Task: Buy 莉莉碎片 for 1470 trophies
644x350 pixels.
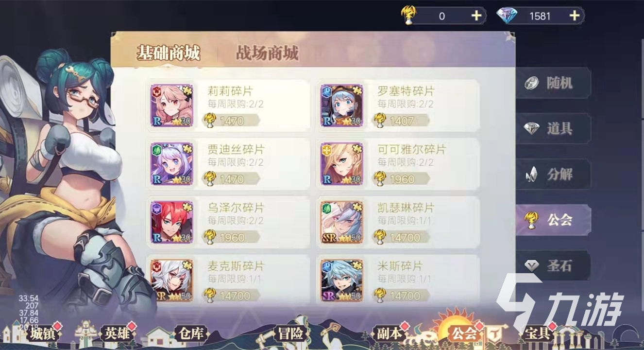Action: pyautogui.click(x=231, y=120)
